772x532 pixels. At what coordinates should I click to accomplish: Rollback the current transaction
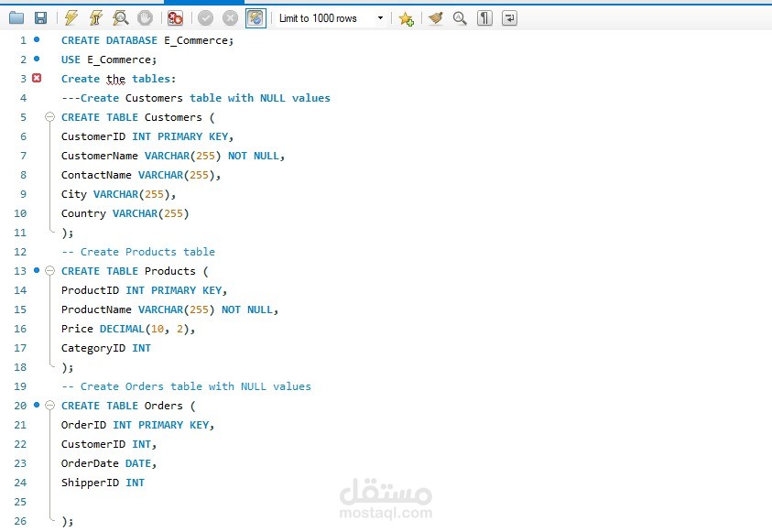228,17
